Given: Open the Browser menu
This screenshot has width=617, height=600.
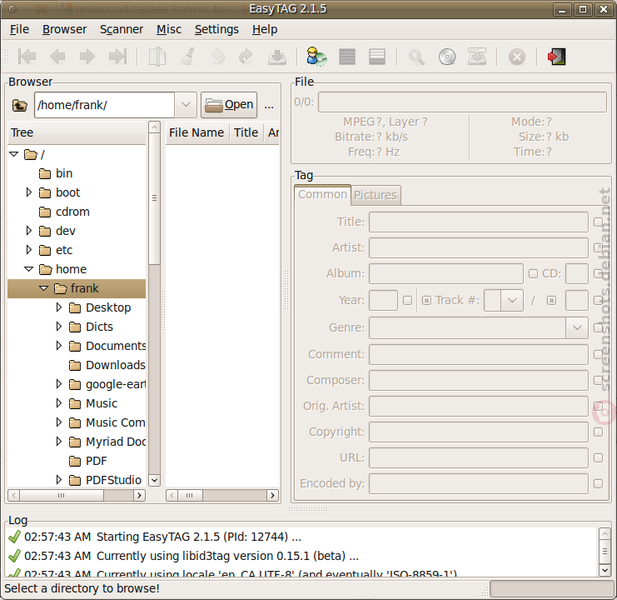Looking at the screenshot, I should tap(64, 30).
